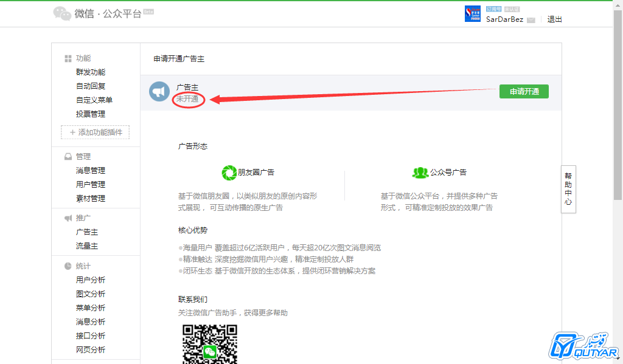623x364 pixels.
Task: Open the 帮助中心 side tab
Action: [568, 189]
